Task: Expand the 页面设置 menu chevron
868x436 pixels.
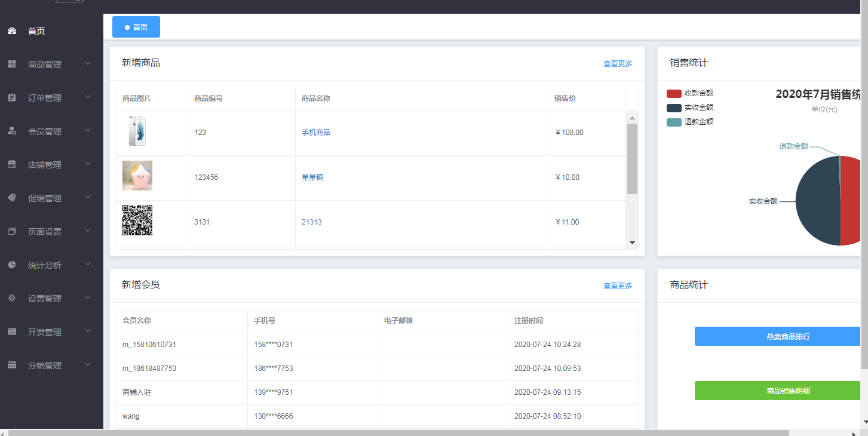Action: (88, 231)
